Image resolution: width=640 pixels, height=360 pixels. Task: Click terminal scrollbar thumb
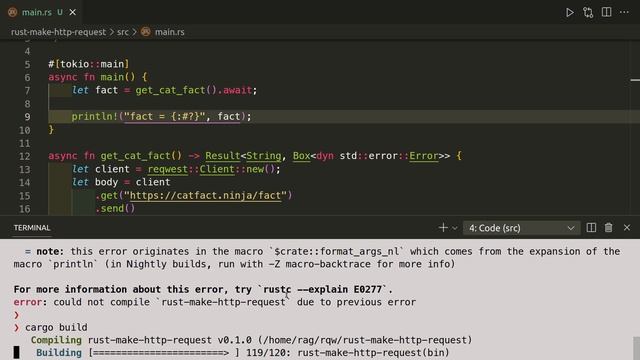(636, 348)
